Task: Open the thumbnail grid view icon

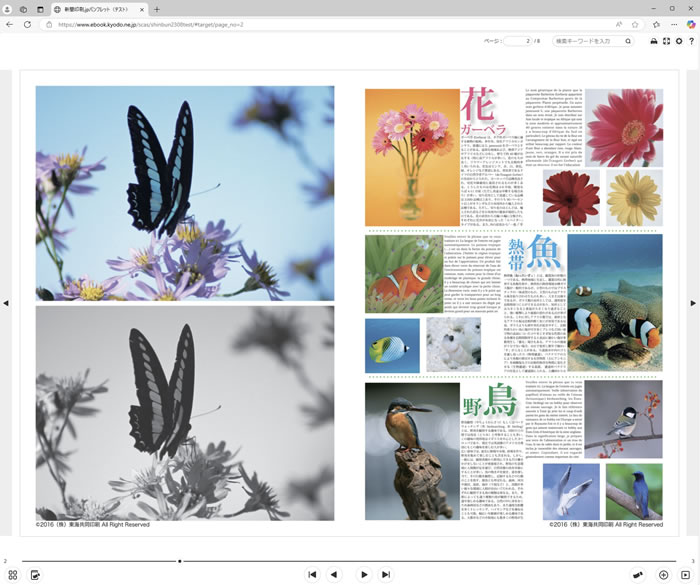Action: click(x=13, y=575)
